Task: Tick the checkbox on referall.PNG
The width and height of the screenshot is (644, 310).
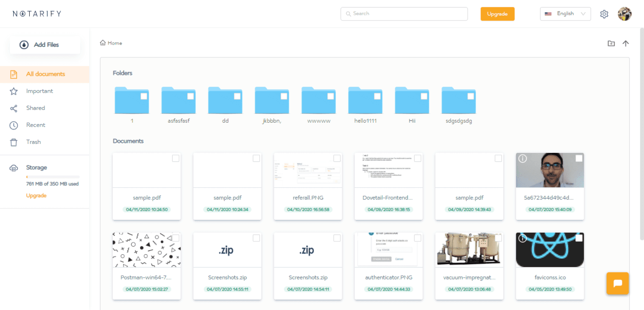Action: [x=337, y=158]
